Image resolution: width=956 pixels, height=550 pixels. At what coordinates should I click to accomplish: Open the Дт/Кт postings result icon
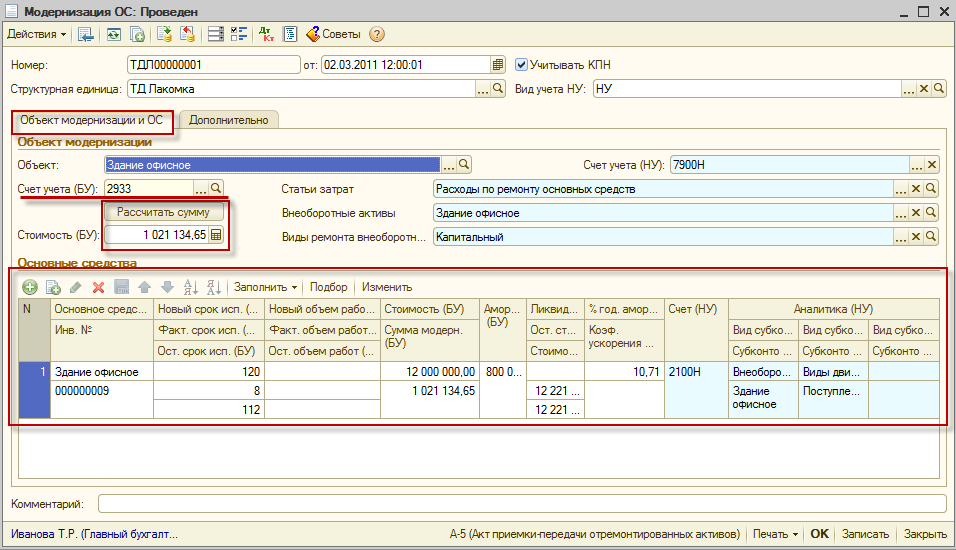point(266,35)
